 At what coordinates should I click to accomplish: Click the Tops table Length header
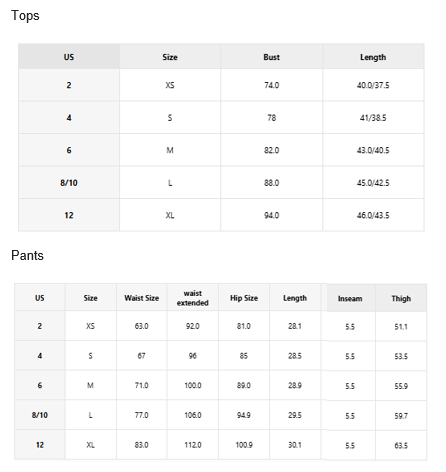(x=373, y=57)
